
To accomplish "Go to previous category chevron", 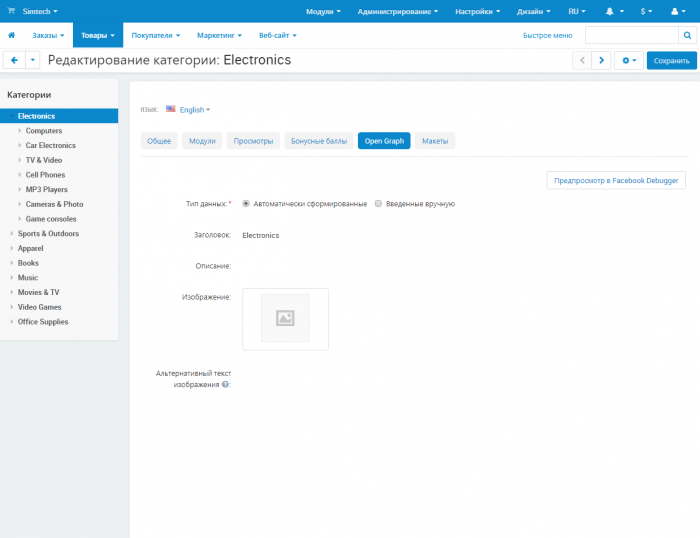I will (x=582, y=60).
